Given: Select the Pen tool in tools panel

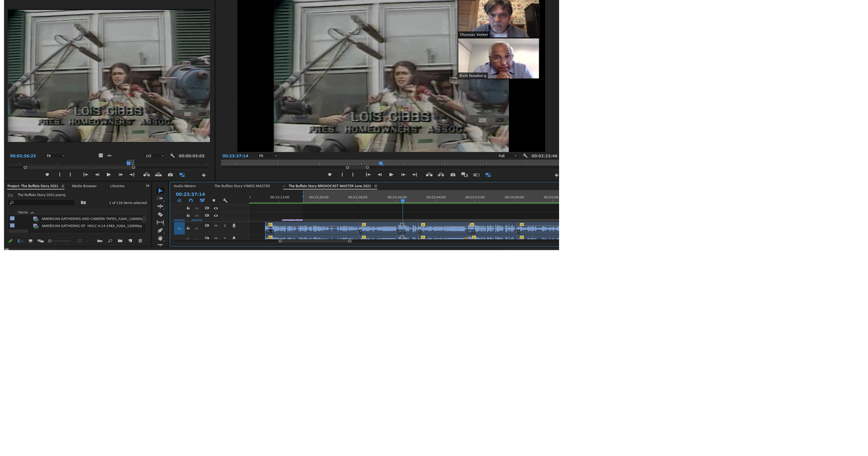Looking at the screenshot, I should [160, 230].
